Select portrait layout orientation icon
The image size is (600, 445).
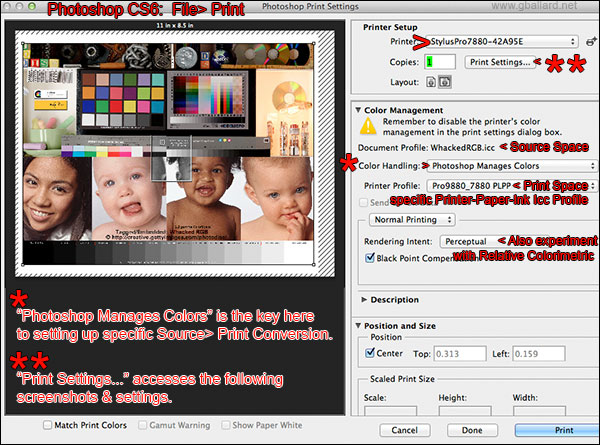point(431,82)
